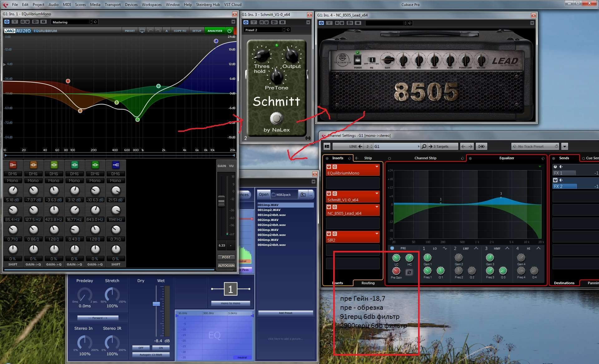Click edit channel settings output arrow icon
Screen dimensions: 599x364
click(x=481, y=146)
